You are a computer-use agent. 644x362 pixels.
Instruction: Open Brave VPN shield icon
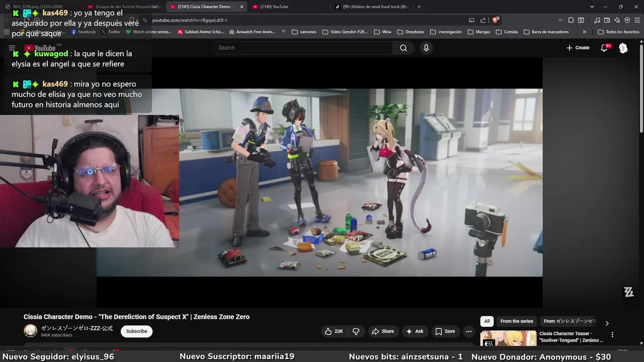pos(627,20)
